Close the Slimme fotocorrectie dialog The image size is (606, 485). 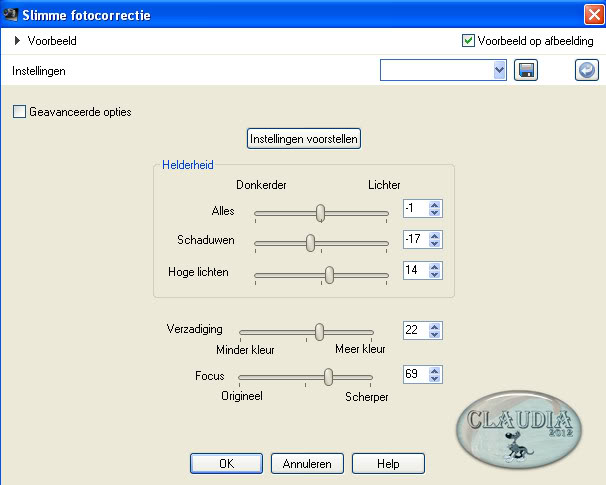tap(594, 15)
